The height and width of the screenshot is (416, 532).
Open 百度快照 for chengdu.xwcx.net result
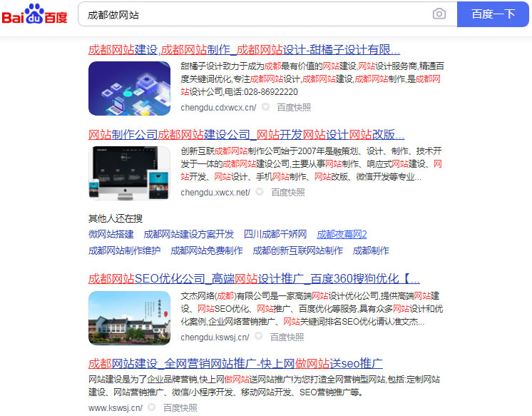click(287, 193)
